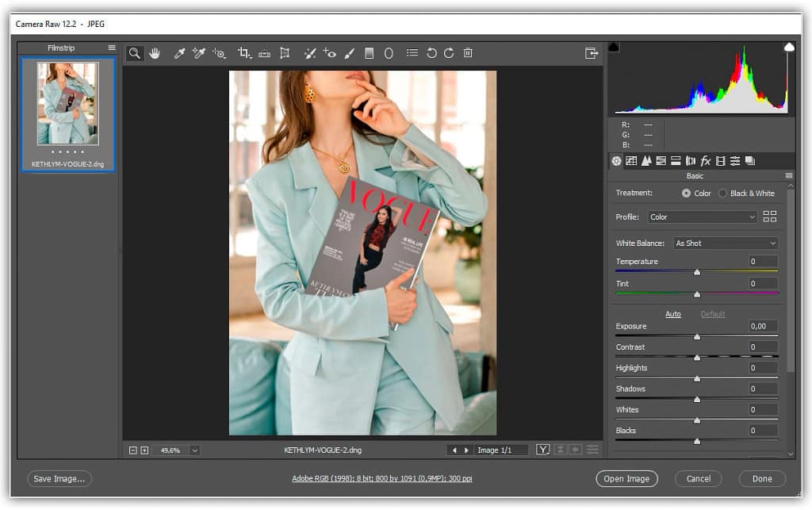Click the Highlights slider handle
The image size is (812, 510).
[x=697, y=379]
